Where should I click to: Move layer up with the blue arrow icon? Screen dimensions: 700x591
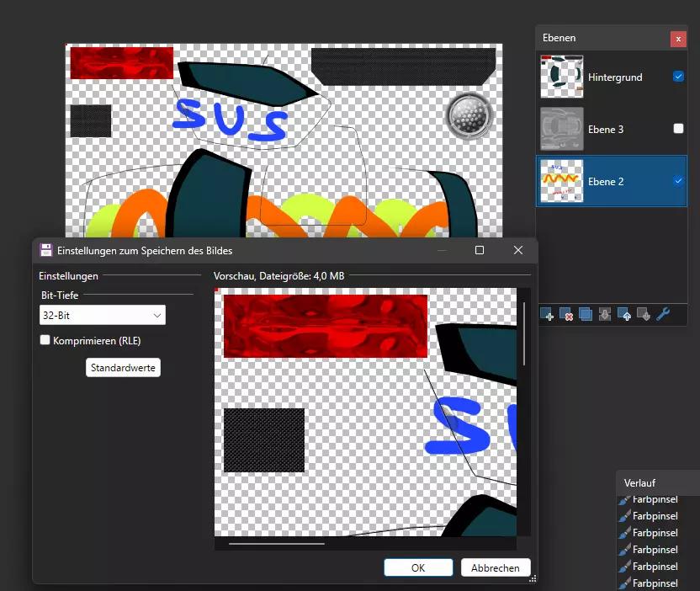click(624, 315)
